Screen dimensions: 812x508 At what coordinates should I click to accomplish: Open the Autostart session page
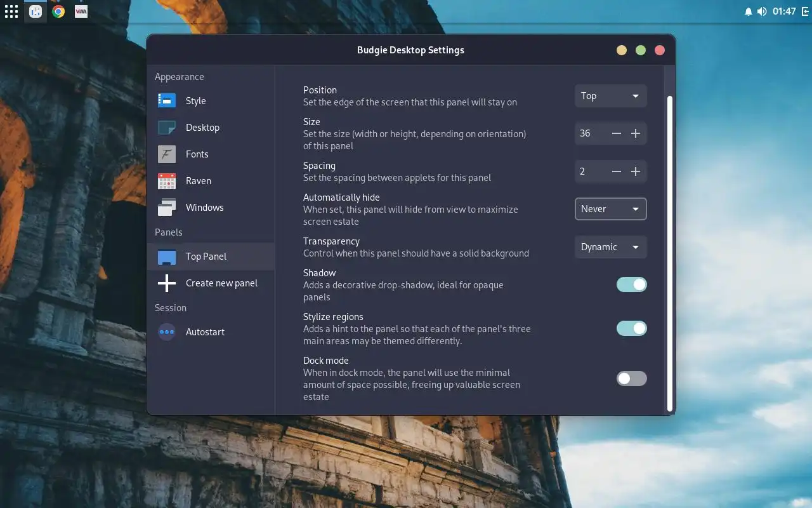(x=211, y=332)
